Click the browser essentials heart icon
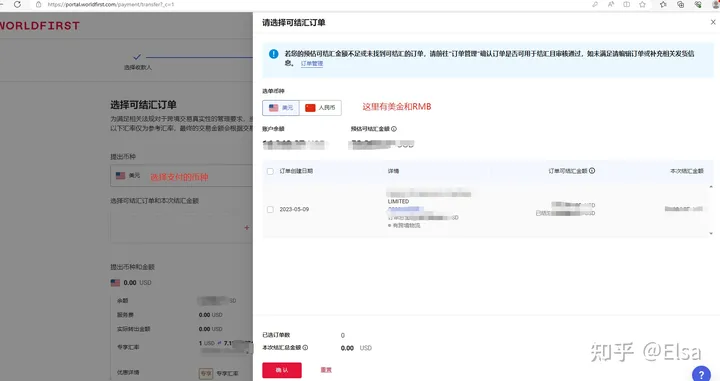720x381 pixels. [x=698, y=4]
